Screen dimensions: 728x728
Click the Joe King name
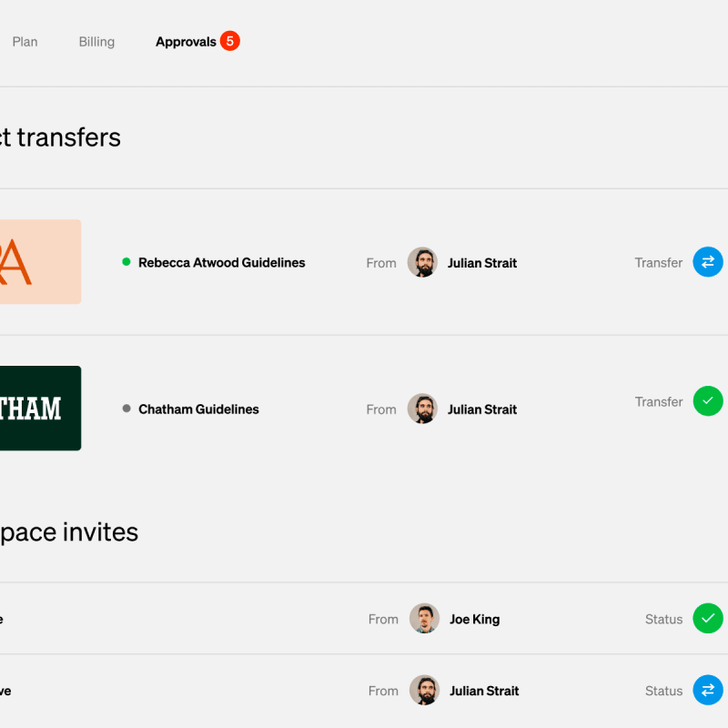(x=474, y=620)
